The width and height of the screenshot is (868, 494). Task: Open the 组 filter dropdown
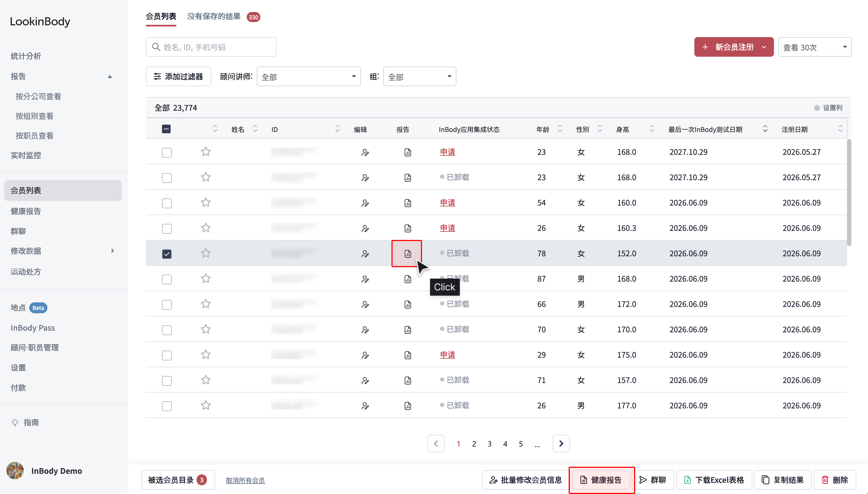coord(420,76)
